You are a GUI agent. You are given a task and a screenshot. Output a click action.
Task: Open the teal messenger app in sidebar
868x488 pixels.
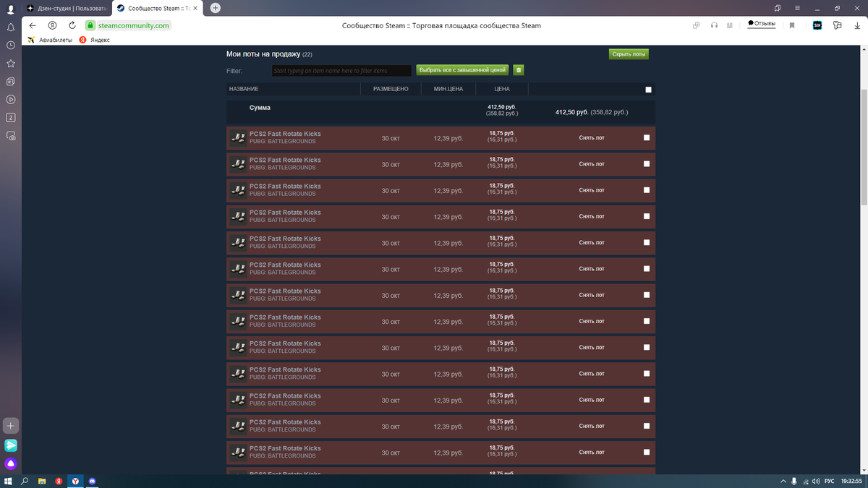click(x=10, y=445)
